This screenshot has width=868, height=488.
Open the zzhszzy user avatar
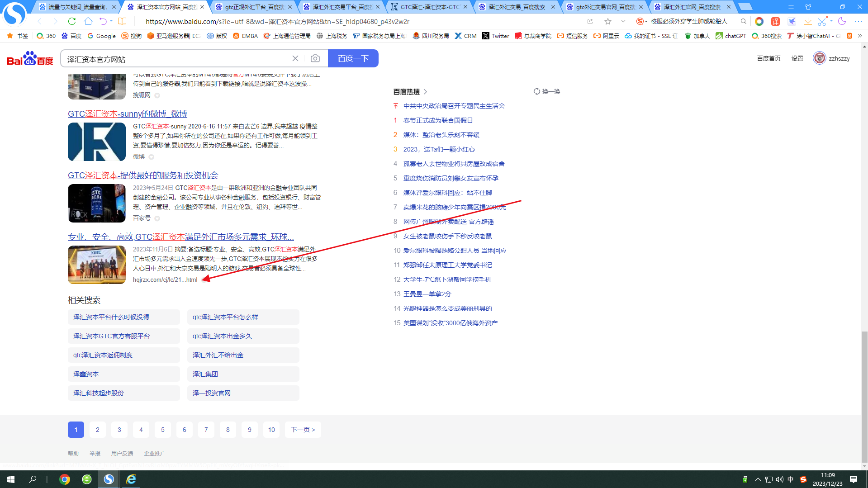819,58
